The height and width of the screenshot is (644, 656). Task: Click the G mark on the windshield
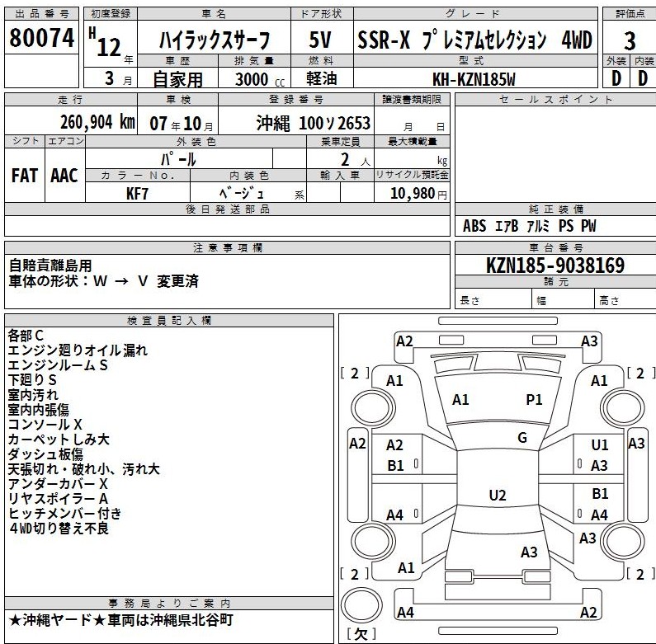[x=522, y=438]
